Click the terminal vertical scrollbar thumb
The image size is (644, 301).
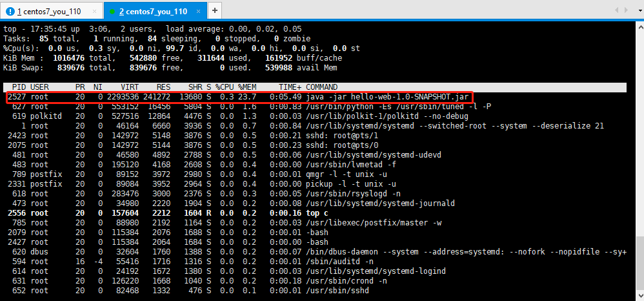click(640, 263)
